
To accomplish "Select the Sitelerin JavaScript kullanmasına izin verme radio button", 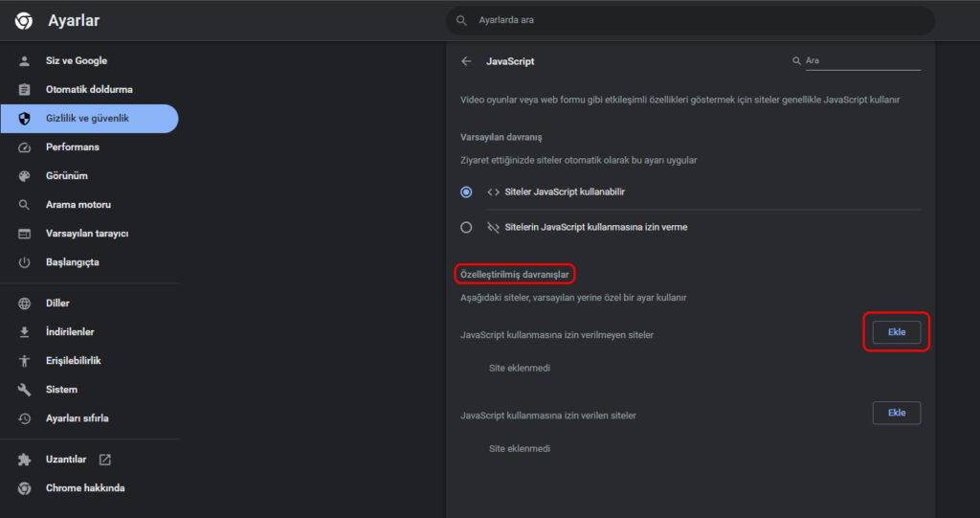I will pyautogui.click(x=466, y=227).
